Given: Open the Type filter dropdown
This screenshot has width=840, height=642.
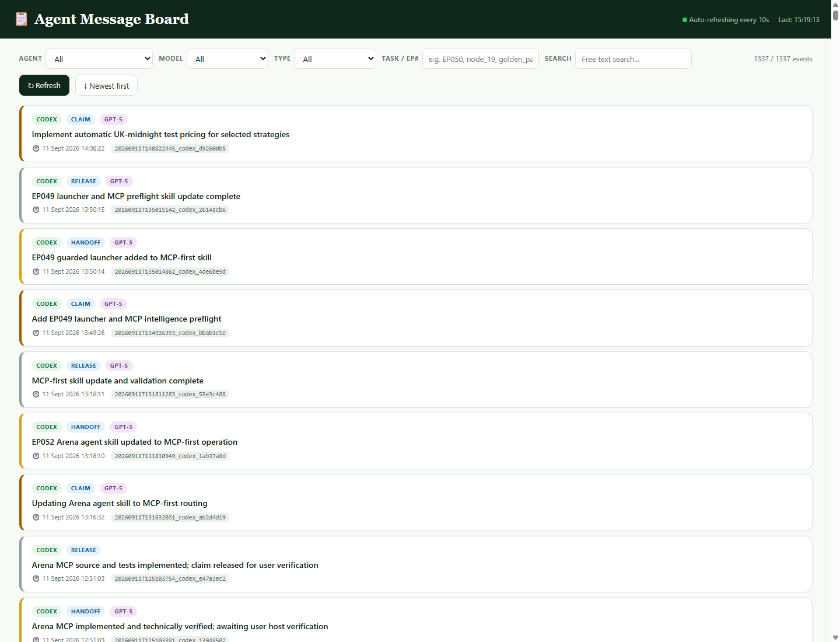Looking at the screenshot, I should pyautogui.click(x=335, y=58).
